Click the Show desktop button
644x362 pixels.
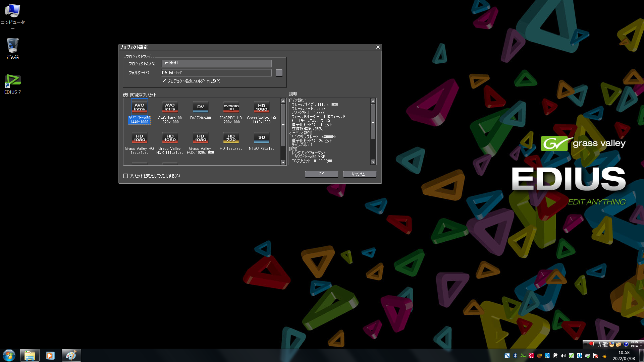pos(641,355)
